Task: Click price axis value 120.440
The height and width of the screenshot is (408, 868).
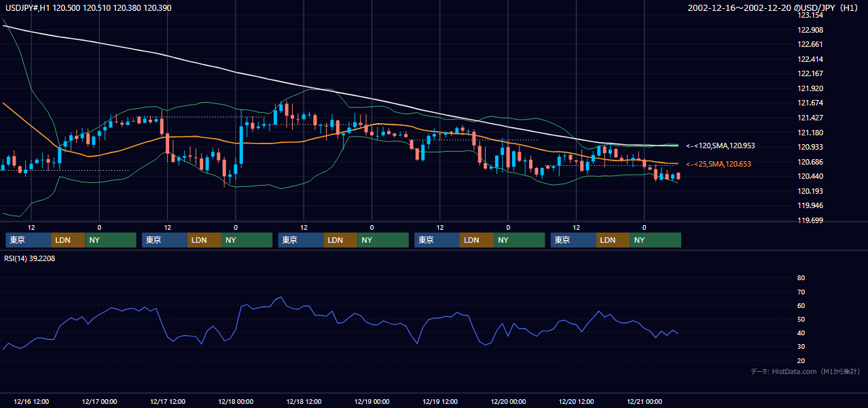Action: 810,176
